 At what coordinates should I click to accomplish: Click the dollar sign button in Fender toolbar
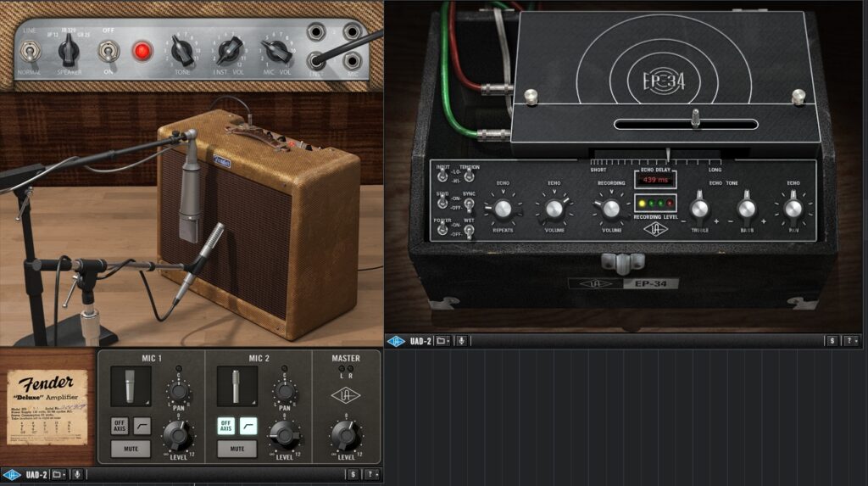click(x=353, y=475)
